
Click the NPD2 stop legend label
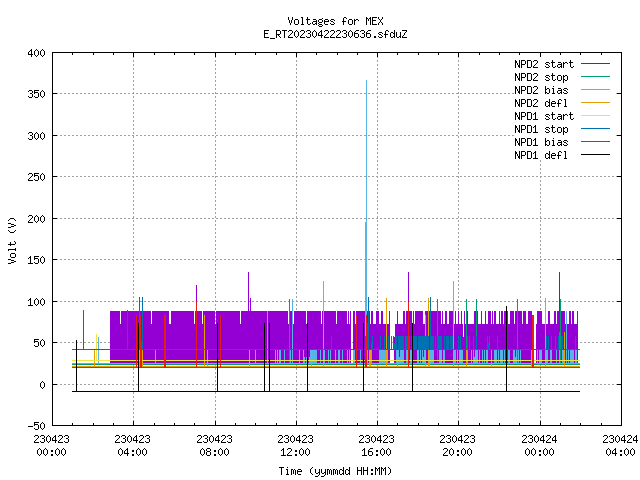point(541,77)
